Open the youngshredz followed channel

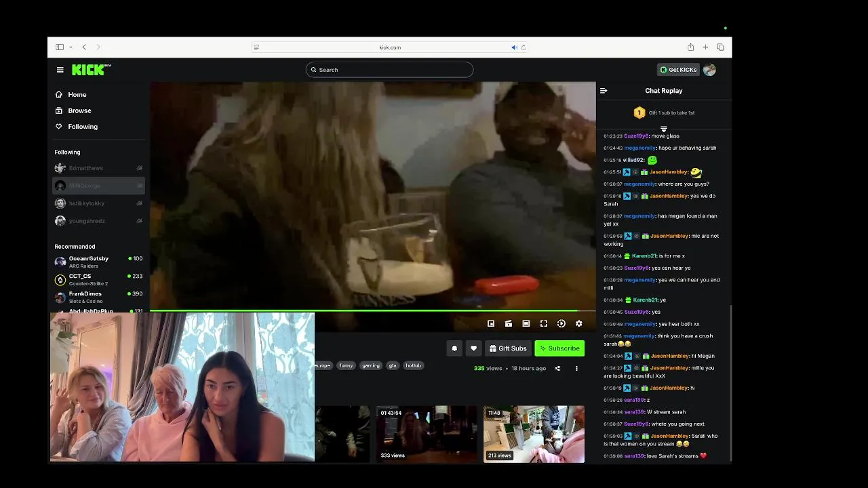click(x=99, y=221)
